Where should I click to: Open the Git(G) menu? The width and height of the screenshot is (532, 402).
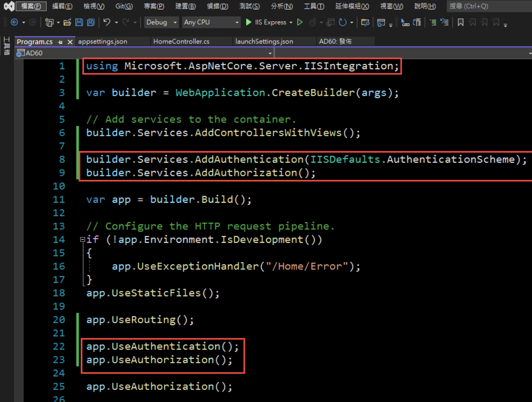(x=124, y=6)
